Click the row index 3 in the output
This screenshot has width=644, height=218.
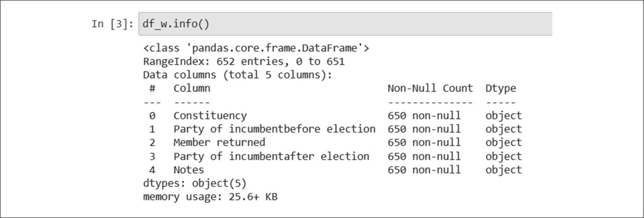(x=152, y=156)
